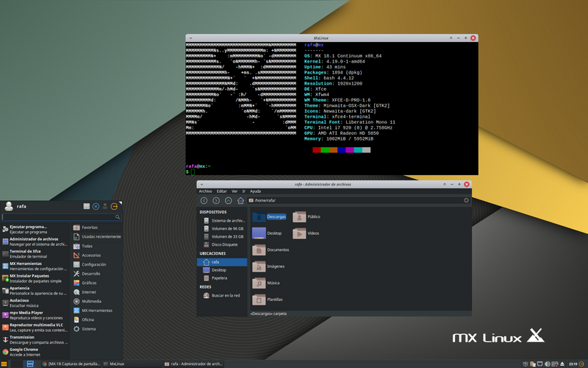This screenshot has height=368, width=588.
Task: Launch Audacious music player
Action: 35,302
